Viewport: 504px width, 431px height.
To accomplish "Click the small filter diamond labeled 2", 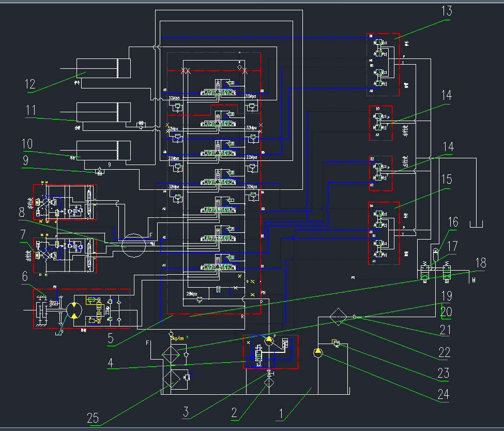I will pyautogui.click(x=269, y=382).
